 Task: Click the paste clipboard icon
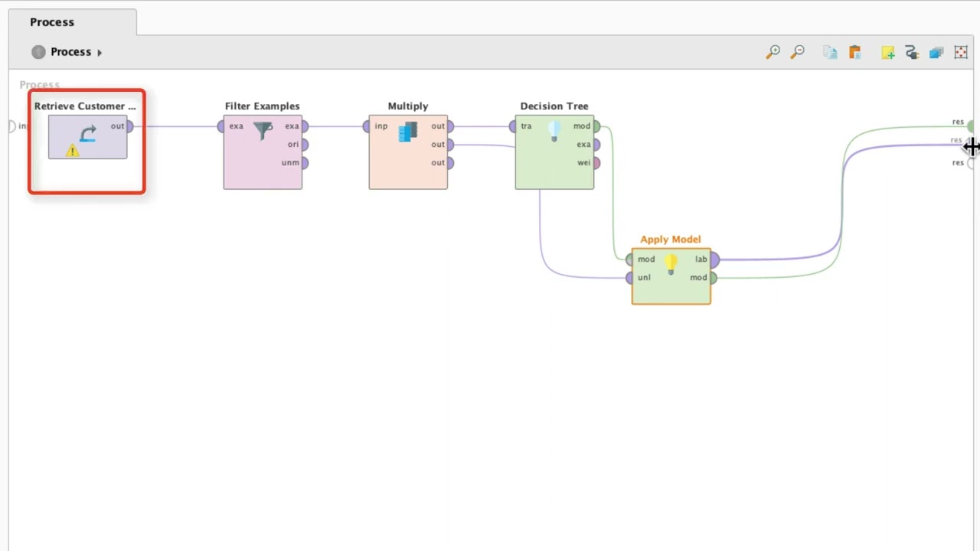854,52
